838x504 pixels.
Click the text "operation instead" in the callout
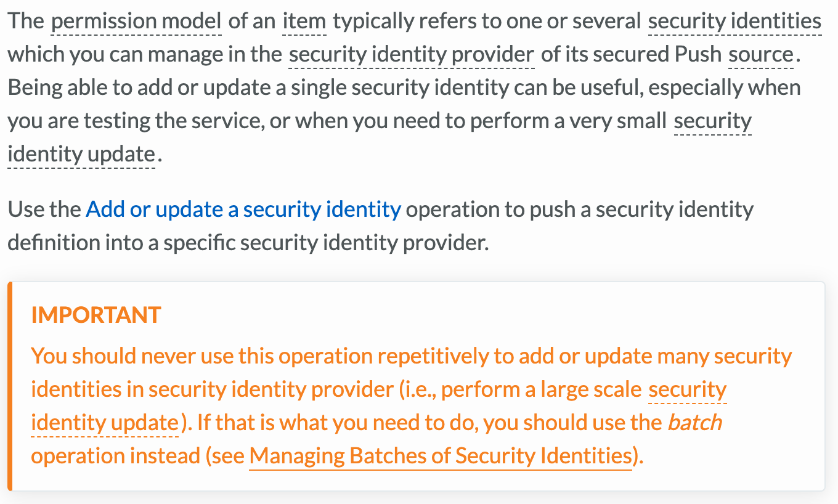click(115, 456)
